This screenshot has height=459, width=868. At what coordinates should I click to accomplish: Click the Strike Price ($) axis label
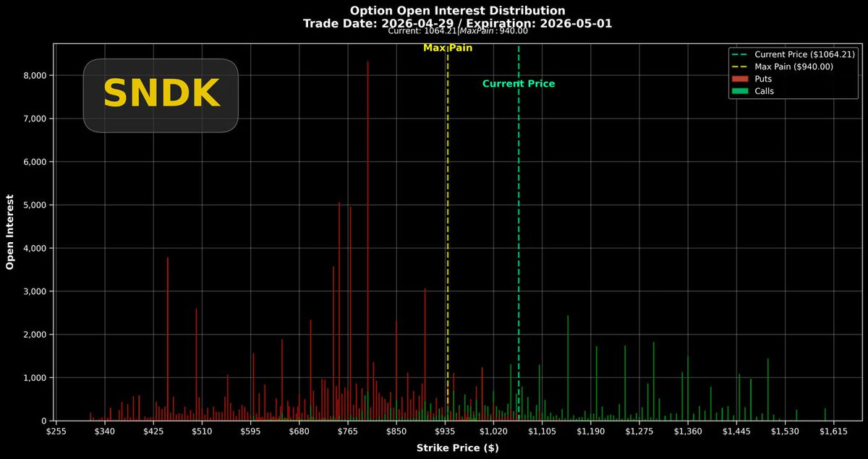tap(458, 448)
